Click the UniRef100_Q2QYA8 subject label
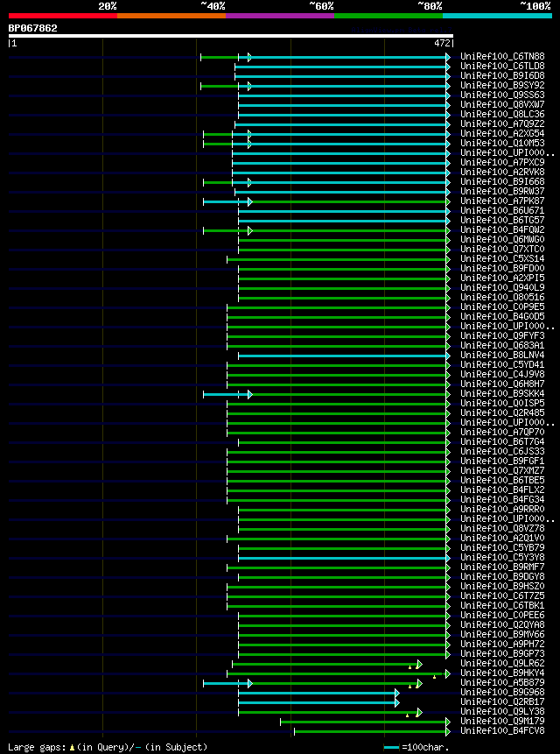The width and height of the screenshot is (560, 754). (502, 624)
